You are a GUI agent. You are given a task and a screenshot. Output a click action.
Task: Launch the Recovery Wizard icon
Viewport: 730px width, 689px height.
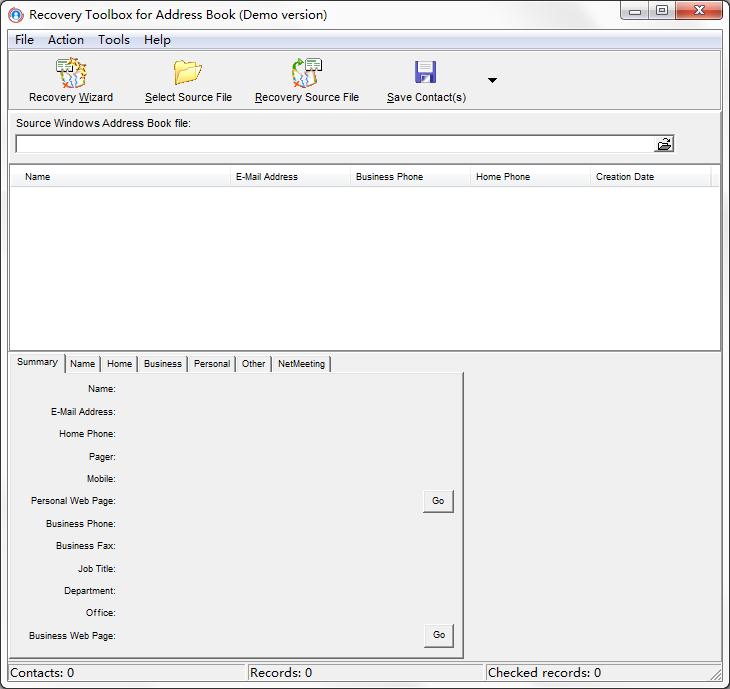pyautogui.click(x=71, y=73)
